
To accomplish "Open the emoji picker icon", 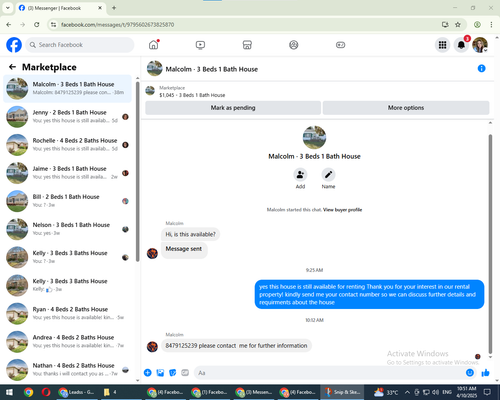I will click(470, 373).
